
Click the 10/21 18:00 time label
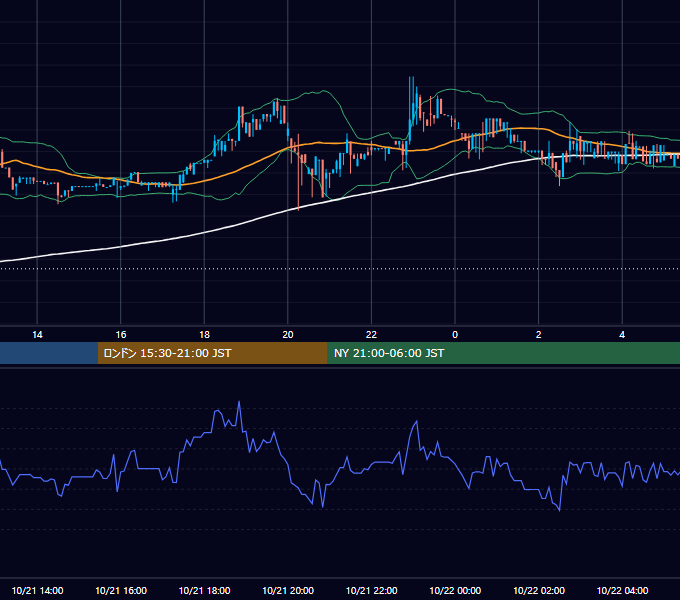[204, 590]
